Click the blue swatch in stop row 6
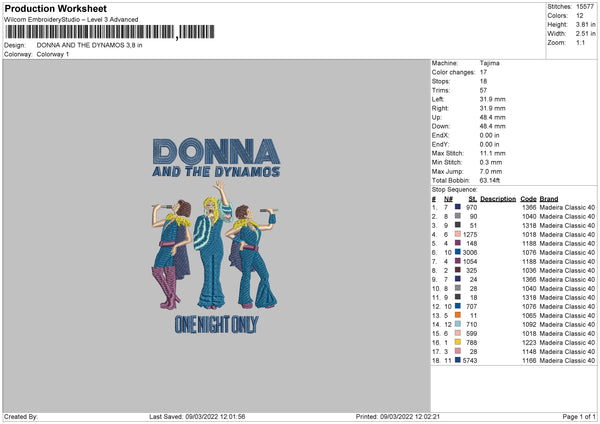600x424 pixels. 458,252
